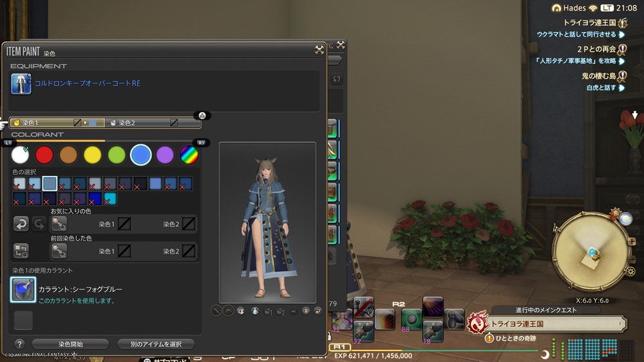Image resolution: width=644 pixels, height=362 pixels.
Task: Click the red footprint main quest icon
Action: 477,323
